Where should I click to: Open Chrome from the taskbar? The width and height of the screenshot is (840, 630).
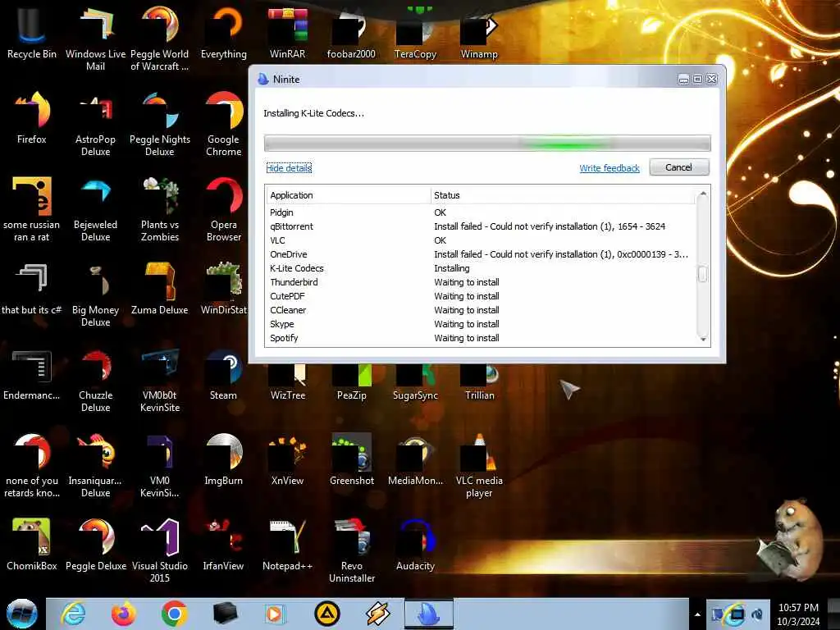click(x=174, y=614)
